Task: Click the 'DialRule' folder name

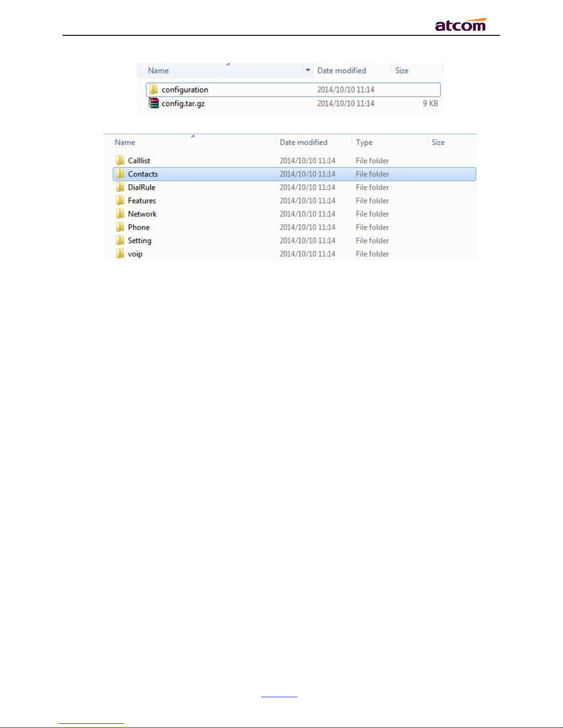Action: click(x=142, y=187)
